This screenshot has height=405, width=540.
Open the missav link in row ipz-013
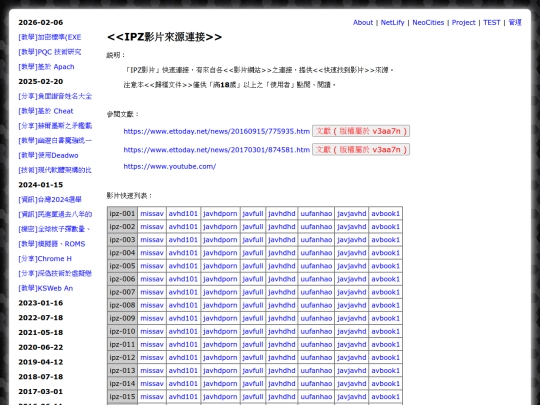(x=152, y=371)
